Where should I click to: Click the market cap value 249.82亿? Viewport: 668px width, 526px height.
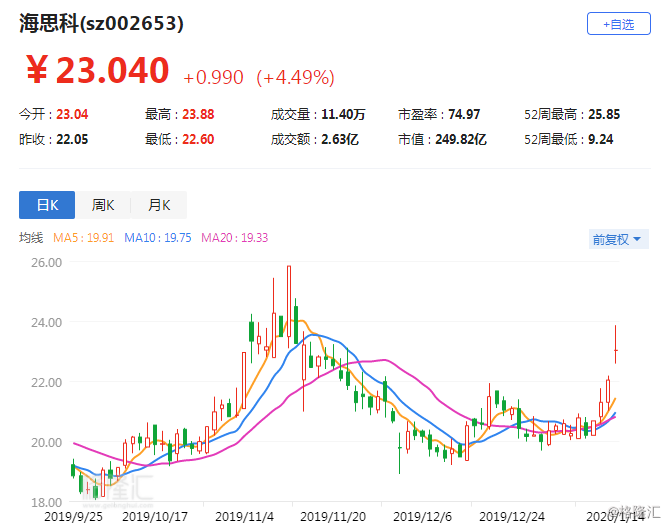point(461,139)
